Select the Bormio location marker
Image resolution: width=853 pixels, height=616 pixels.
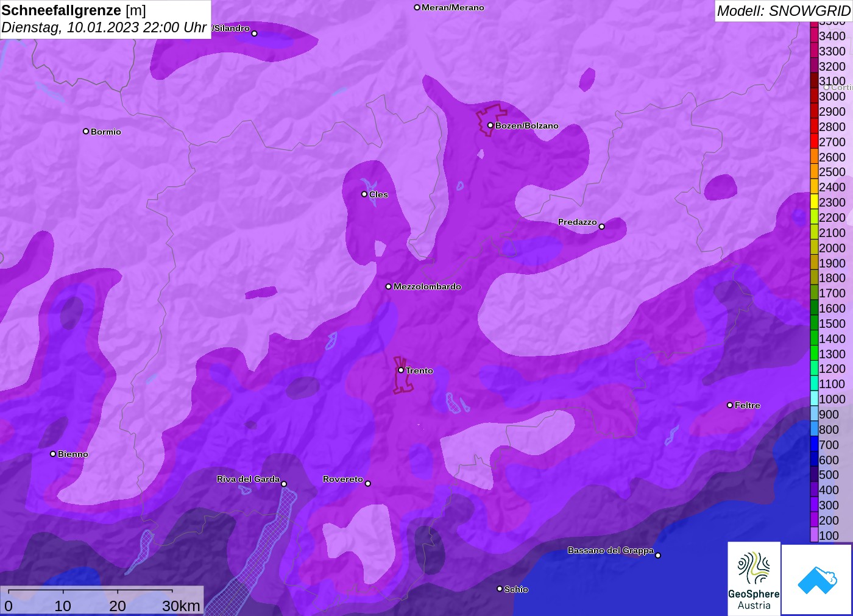tap(86, 132)
